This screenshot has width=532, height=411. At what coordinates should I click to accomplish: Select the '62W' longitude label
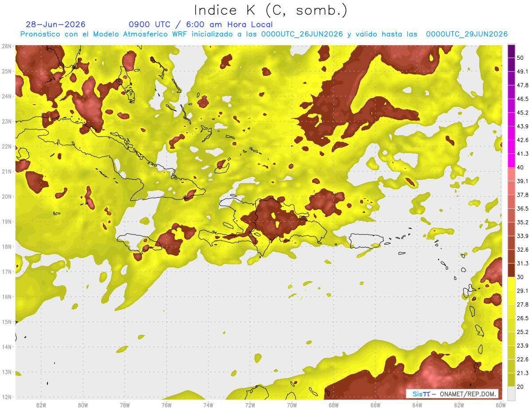point(459,405)
